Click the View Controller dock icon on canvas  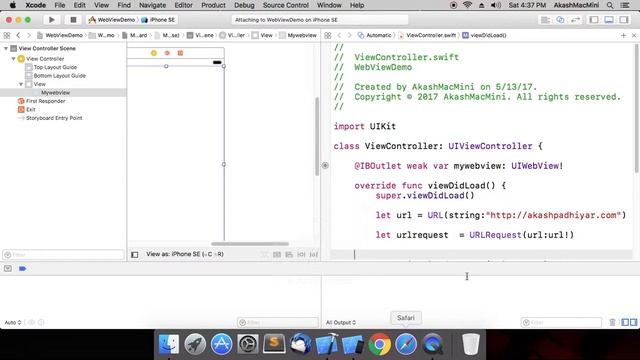point(154,53)
